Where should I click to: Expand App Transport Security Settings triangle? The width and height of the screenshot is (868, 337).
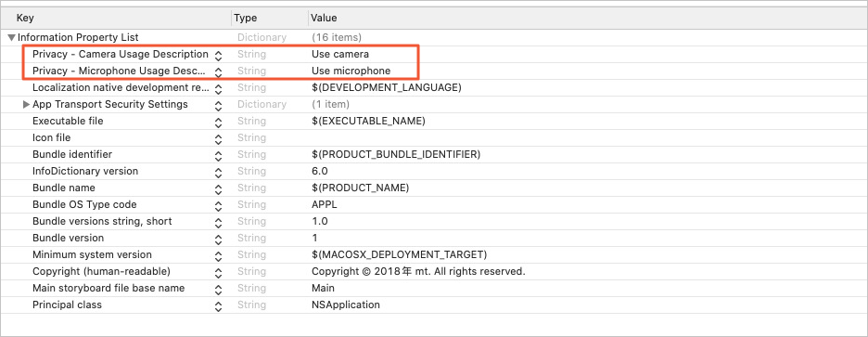(x=26, y=104)
